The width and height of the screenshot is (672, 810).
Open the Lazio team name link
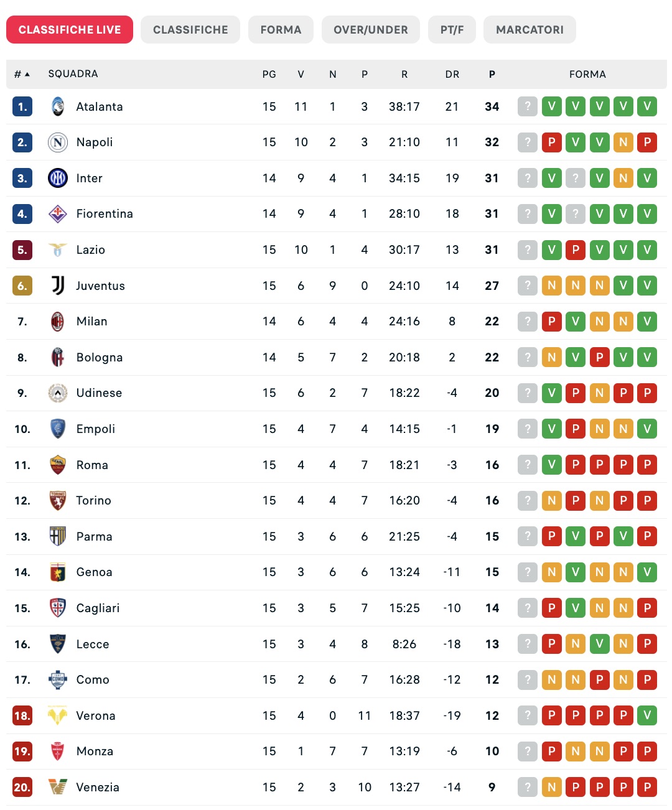click(91, 250)
